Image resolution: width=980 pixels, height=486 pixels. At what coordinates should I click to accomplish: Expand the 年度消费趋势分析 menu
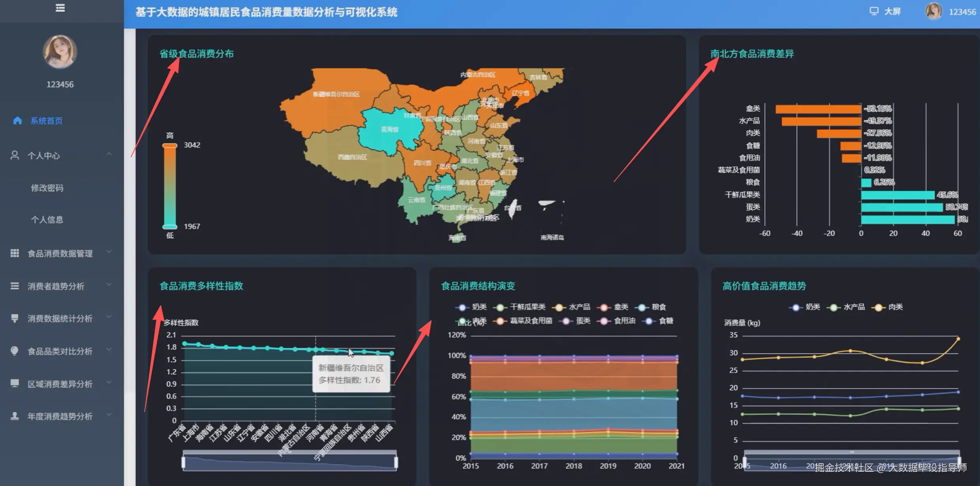coord(59,416)
